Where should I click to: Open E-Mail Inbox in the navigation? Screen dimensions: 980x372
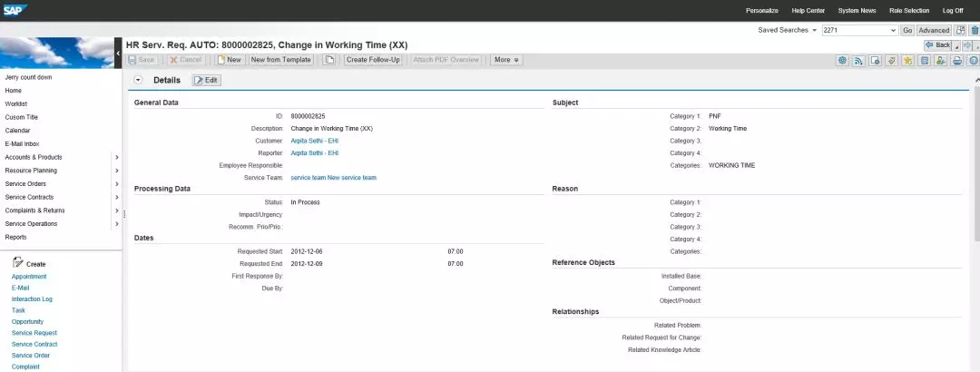[22, 143]
